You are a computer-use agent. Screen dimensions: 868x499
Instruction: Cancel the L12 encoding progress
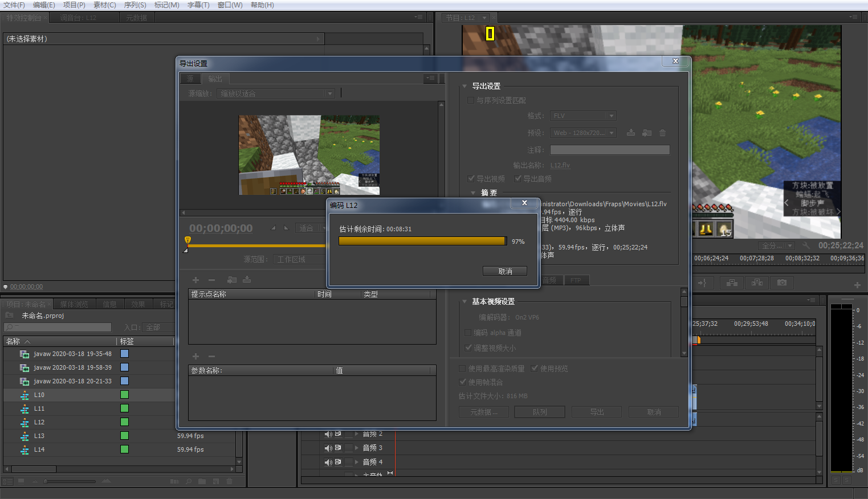point(504,271)
